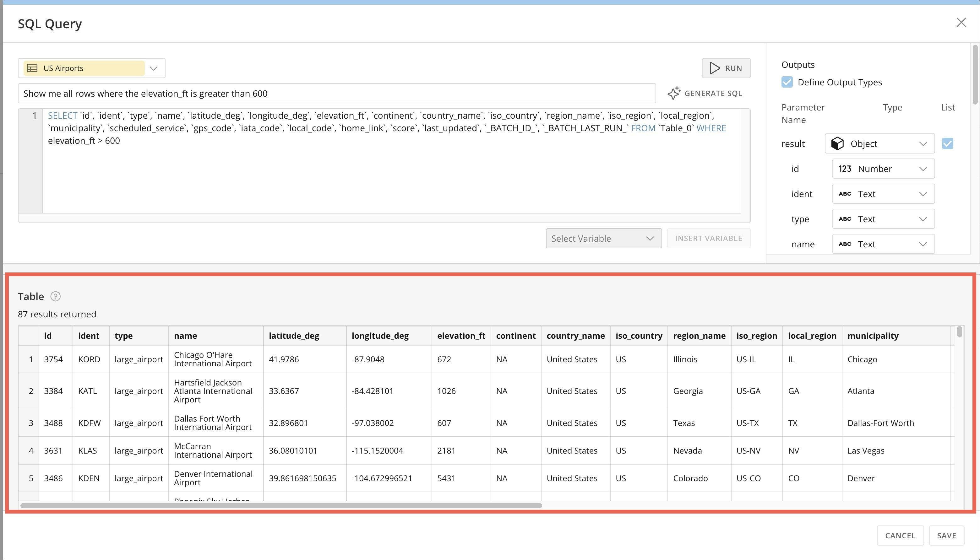The image size is (980, 560).
Task: Click the Object cube icon for result
Action: pos(837,144)
